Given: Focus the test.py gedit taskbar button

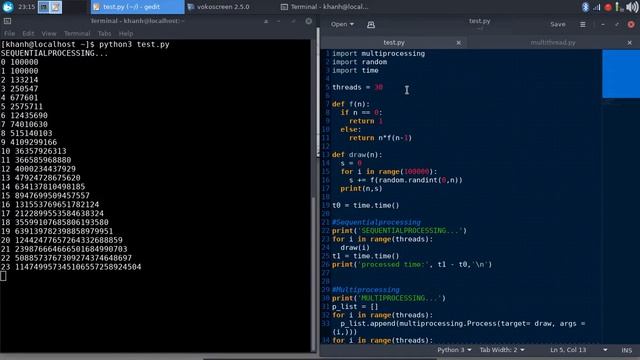Looking at the screenshot, I should click(138, 7).
